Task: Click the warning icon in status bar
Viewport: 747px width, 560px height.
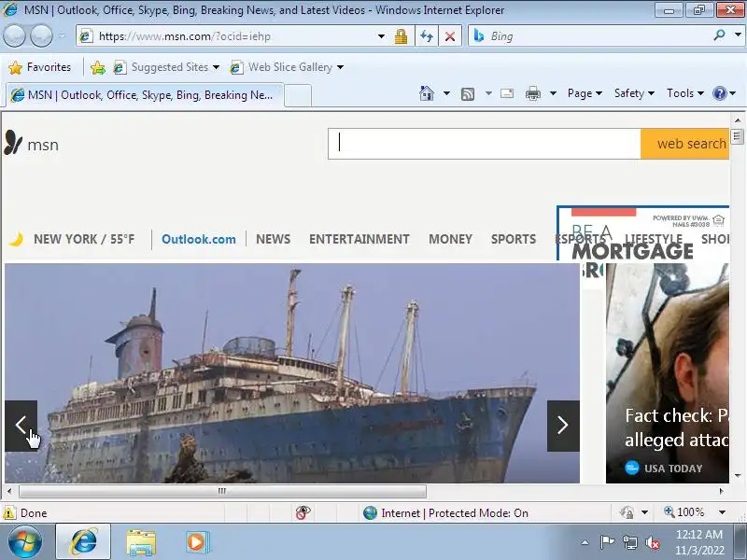Action: click(9, 512)
